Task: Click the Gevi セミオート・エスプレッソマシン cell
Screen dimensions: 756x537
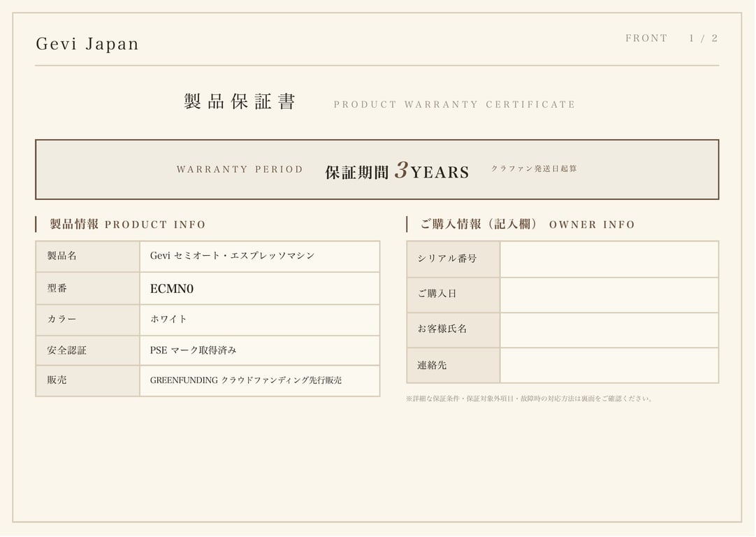Action: click(259, 256)
